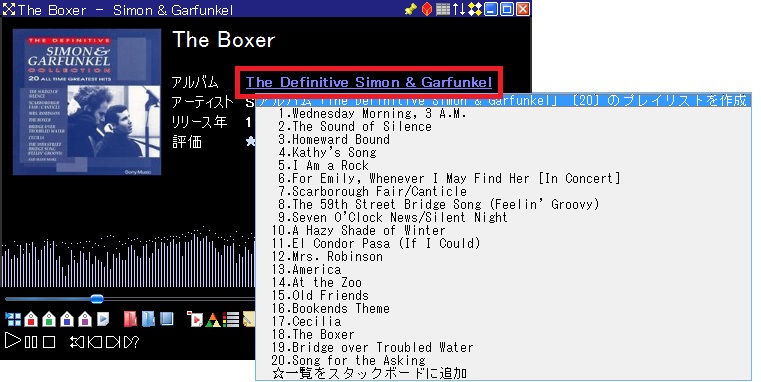The height and width of the screenshot is (382, 761).
Task: Maximize the player window
Action: (507, 9)
